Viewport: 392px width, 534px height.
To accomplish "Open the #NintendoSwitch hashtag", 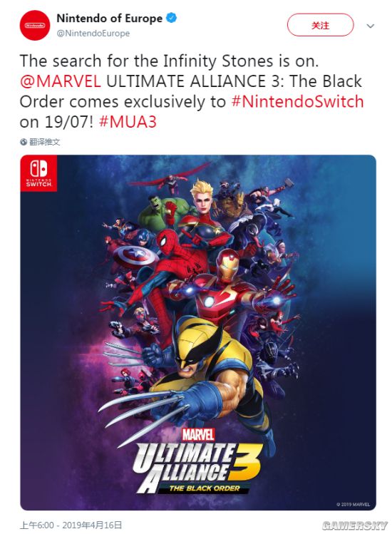I will coord(297,101).
